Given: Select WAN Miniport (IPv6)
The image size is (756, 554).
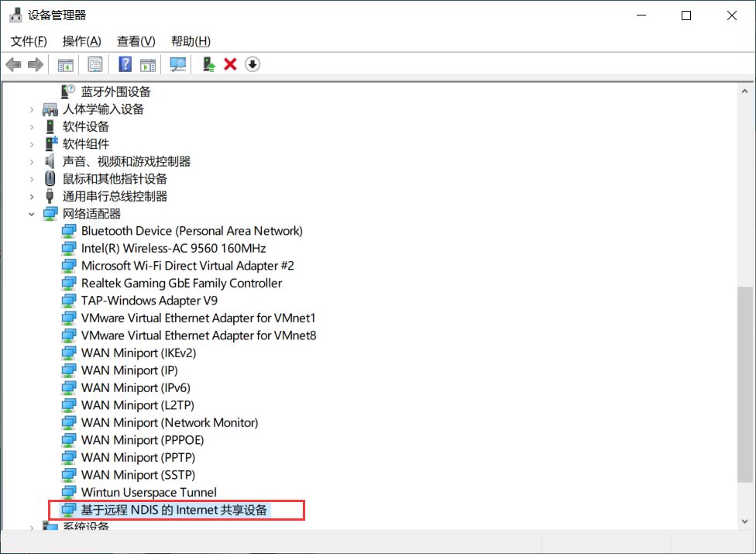Looking at the screenshot, I should pyautogui.click(x=136, y=387).
